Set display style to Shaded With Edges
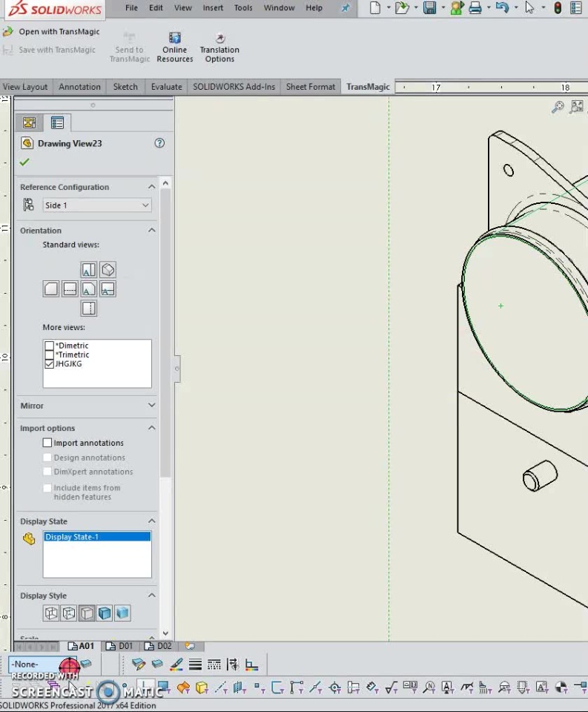 105,613
